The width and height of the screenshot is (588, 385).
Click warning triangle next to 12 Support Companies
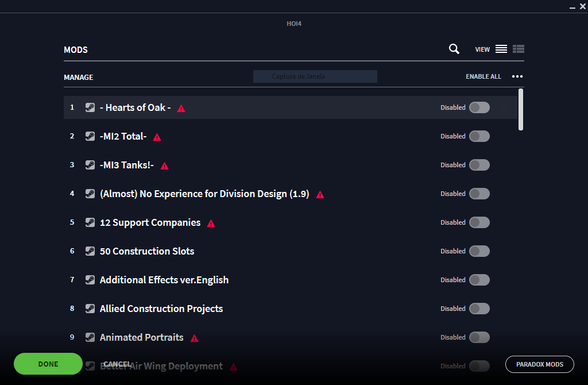pos(211,223)
